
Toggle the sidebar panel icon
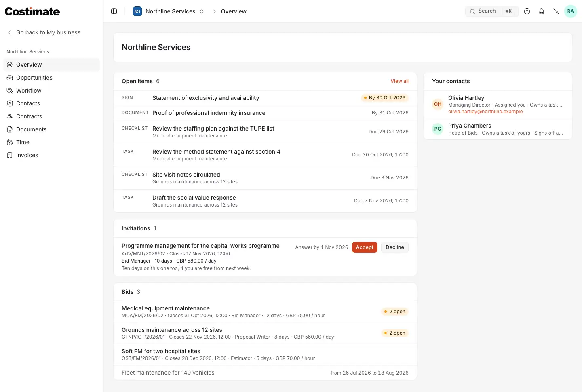coord(114,11)
